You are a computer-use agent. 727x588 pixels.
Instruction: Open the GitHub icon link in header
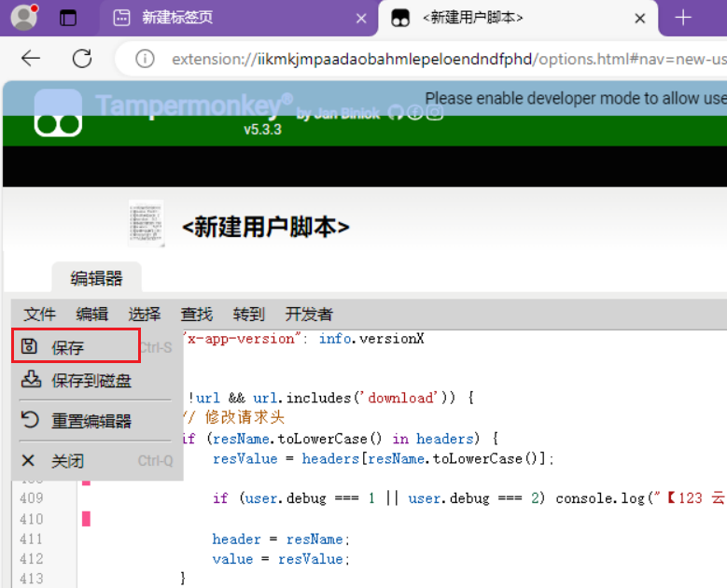[x=395, y=113]
